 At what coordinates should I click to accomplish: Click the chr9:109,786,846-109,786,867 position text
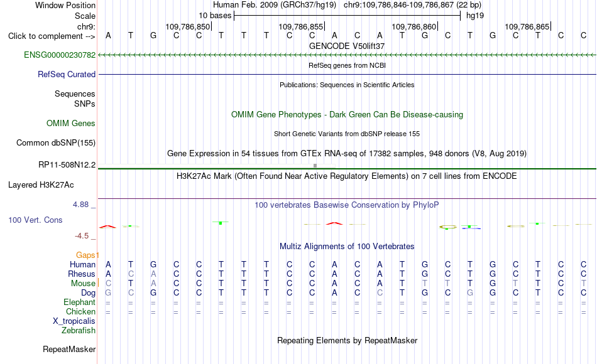(412, 5)
